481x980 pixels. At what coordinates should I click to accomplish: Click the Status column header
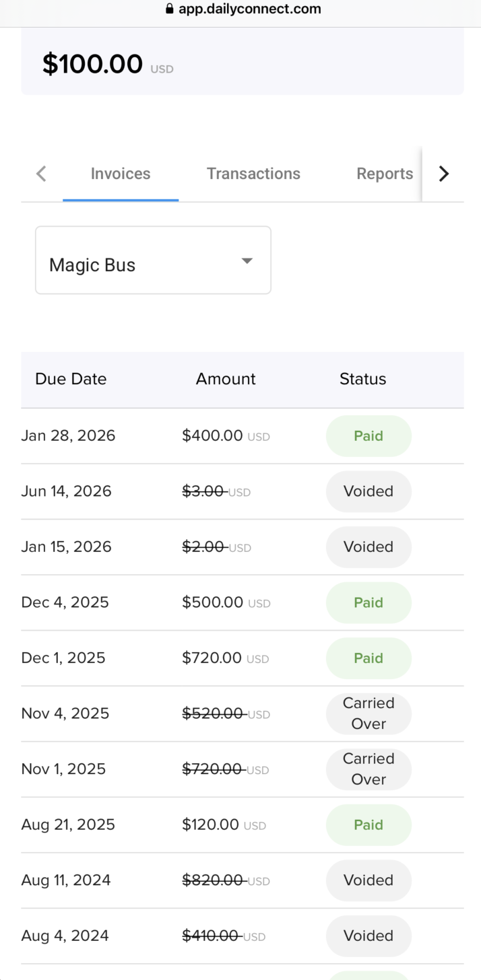click(x=362, y=379)
